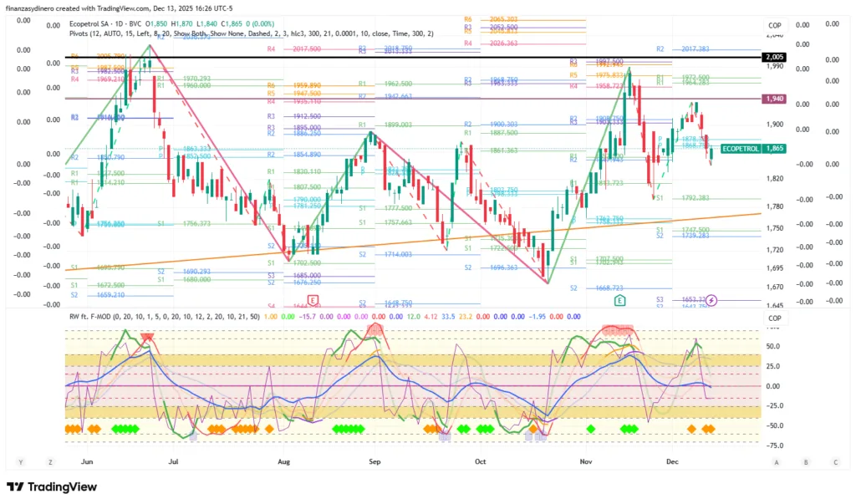Select the B scale letter at bottom right
The height and width of the screenshot is (504, 856).
pos(806,461)
